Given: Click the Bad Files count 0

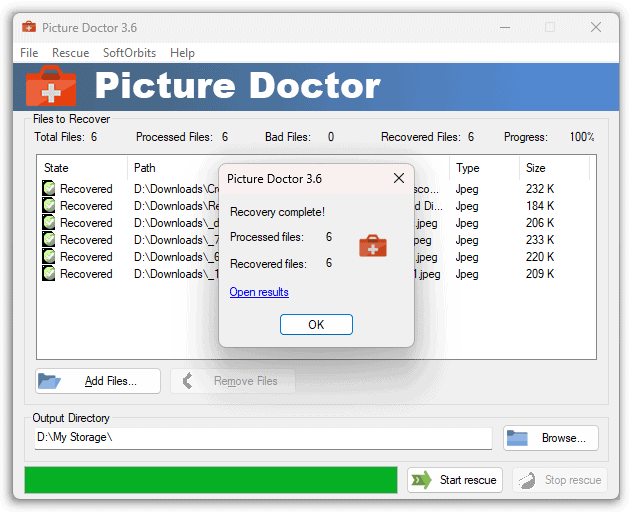Looking at the screenshot, I should pos(331,137).
